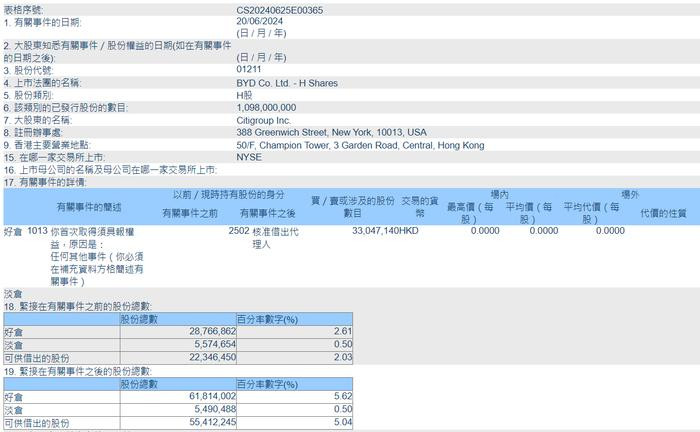Click event code 1013
This screenshot has width=700, height=432.
[37, 231]
